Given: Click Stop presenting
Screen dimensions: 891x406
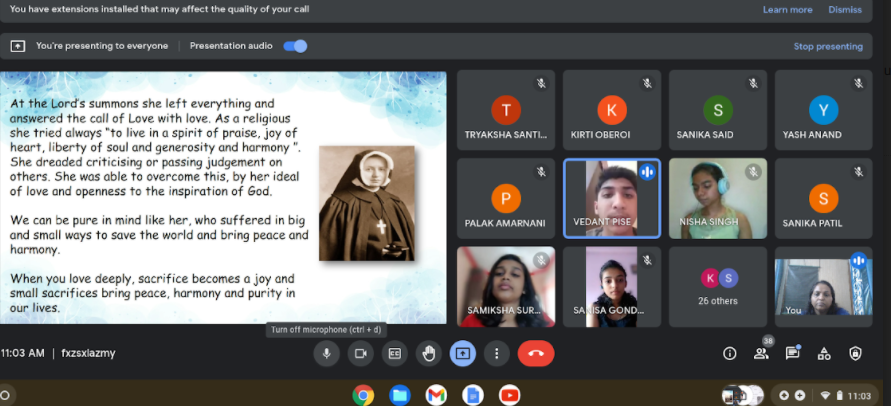Looking at the screenshot, I should click(827, 46).
